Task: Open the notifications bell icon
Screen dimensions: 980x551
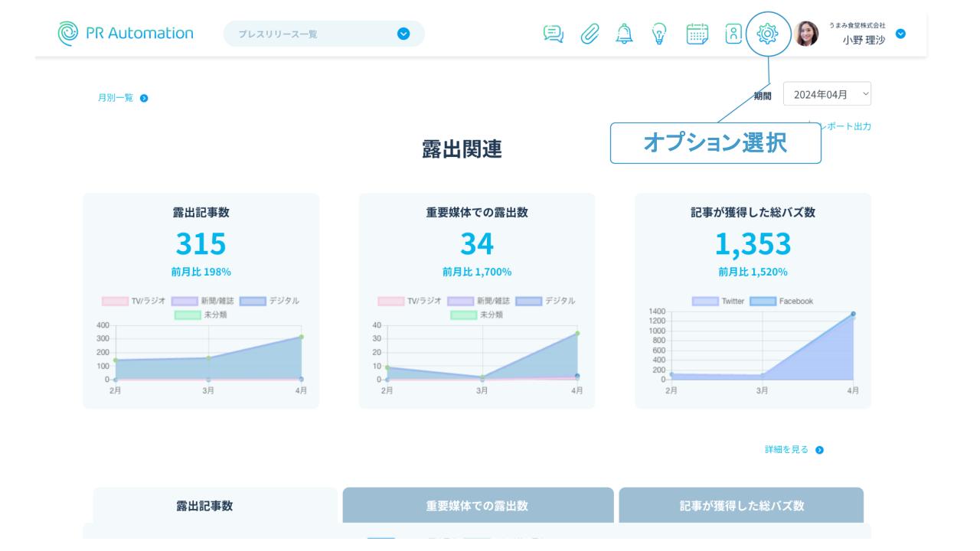Action: click(x=626, y=33)
